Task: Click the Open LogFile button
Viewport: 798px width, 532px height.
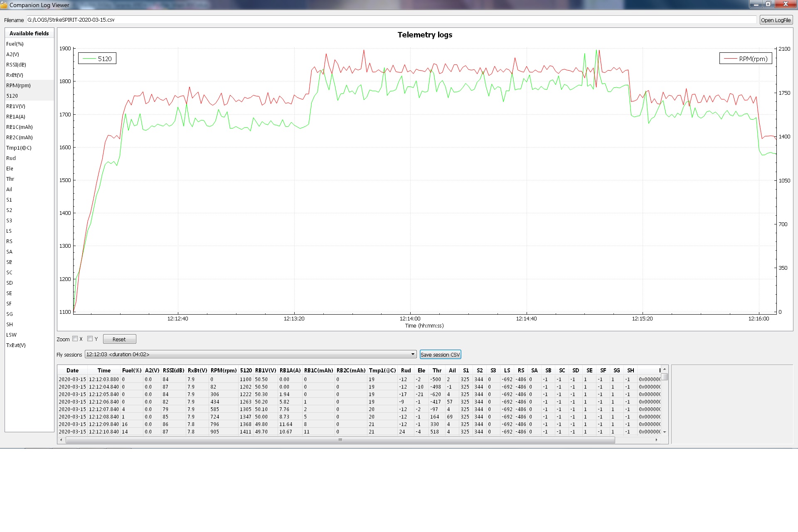Action: (776, 20)
